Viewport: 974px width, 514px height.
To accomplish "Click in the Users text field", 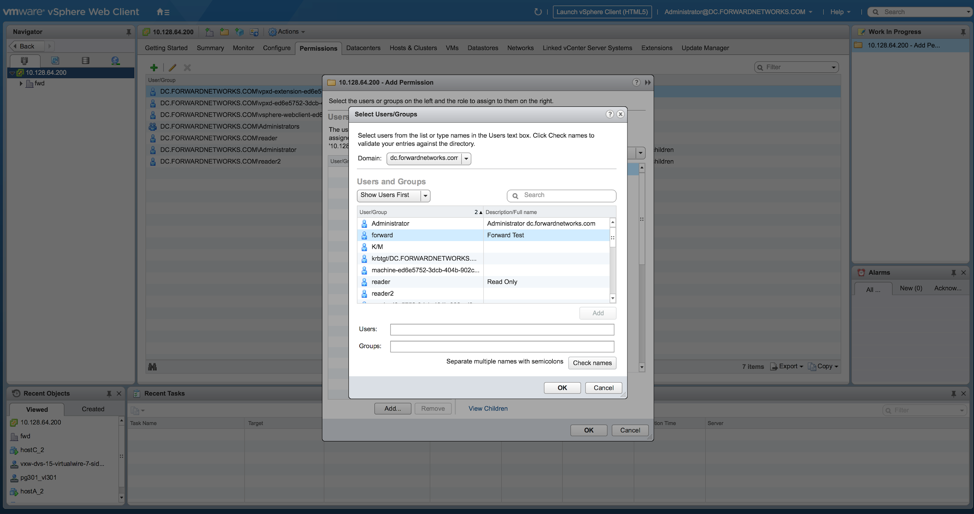I will coord(502,329).
